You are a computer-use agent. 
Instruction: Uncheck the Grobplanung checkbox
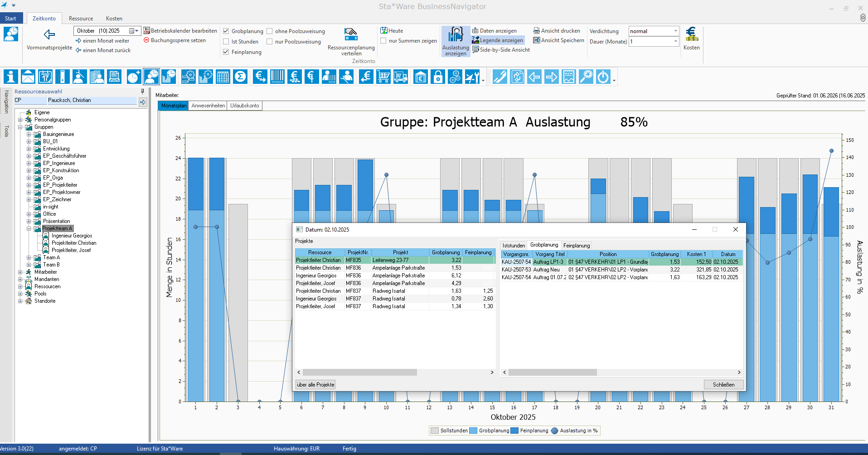(x=226, y=31)
